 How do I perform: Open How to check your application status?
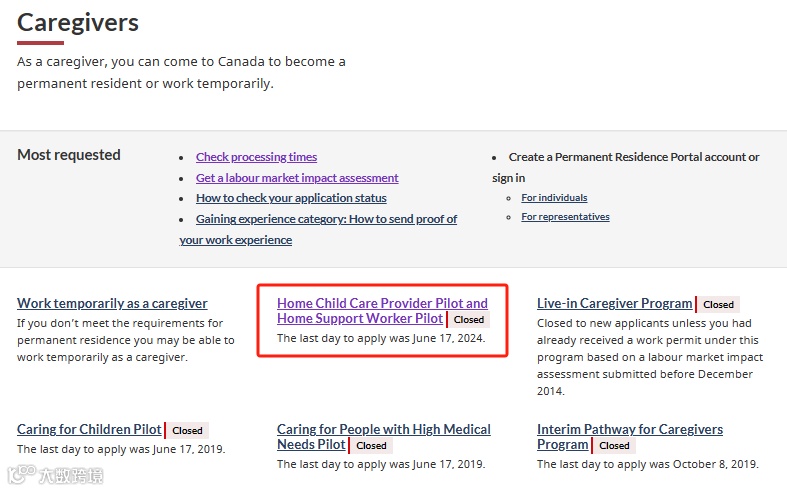[291, 198]
